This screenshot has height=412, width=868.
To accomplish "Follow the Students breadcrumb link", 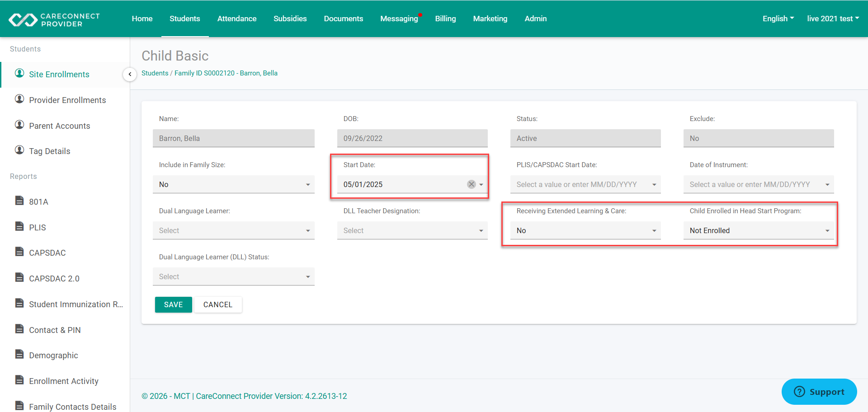I will coord(155,73).
